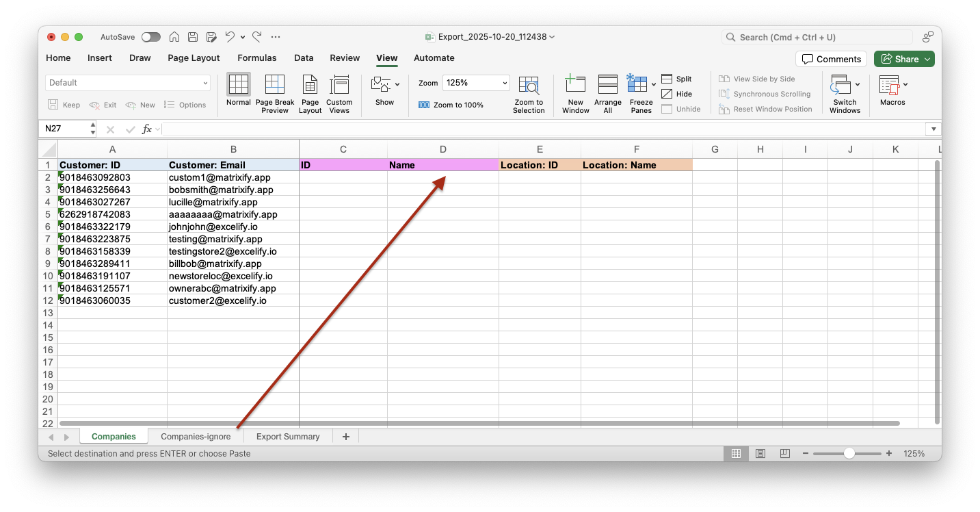The image size is (980, 512).
Task: Switch to Normal view in status bar
Action: point(737,454)
